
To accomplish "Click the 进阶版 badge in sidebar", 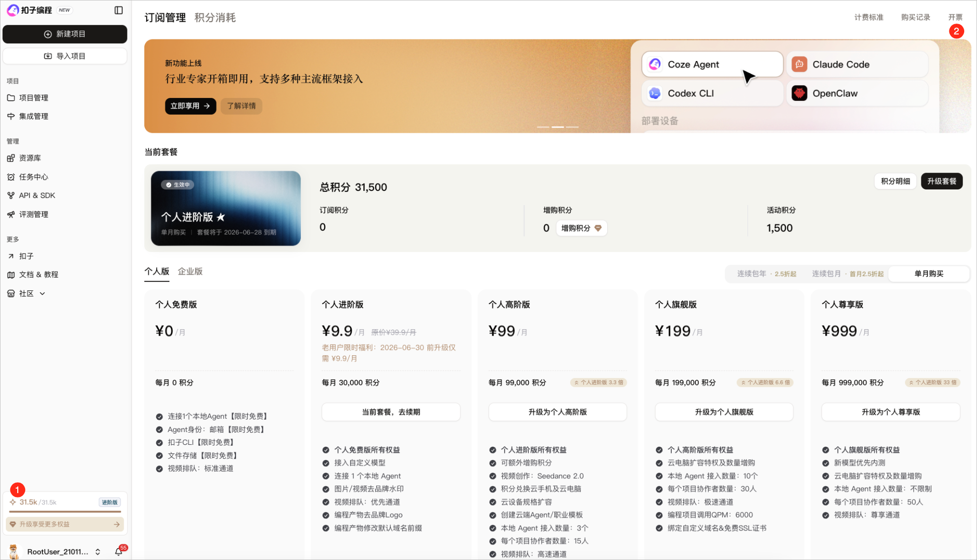I will pyautogui.click(x=109, y=502).
